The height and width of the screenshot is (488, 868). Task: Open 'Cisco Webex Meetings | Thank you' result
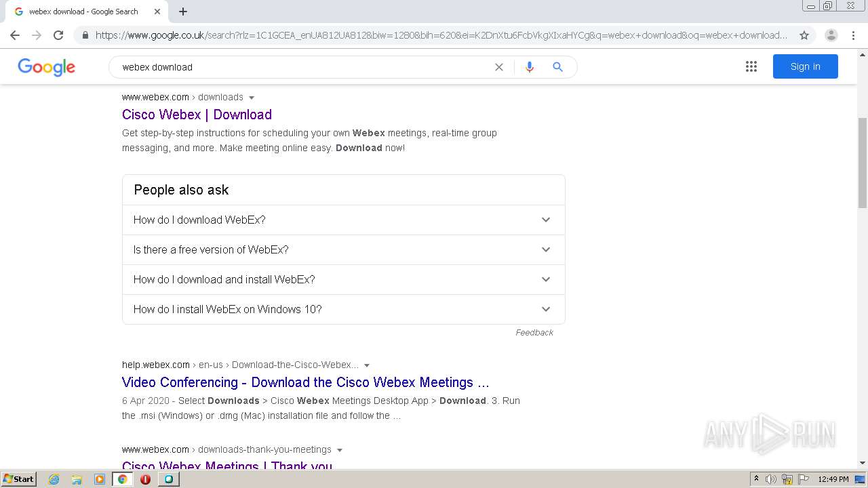(227, 465)
